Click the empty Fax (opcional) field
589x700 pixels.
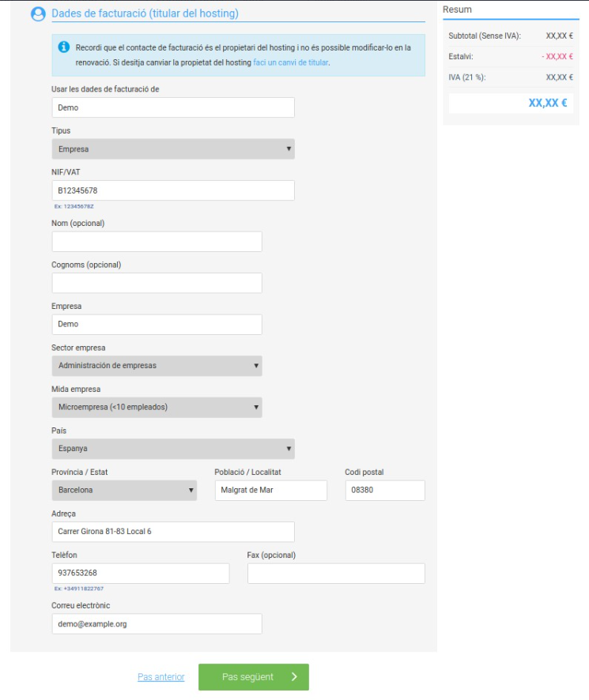(x=336, y=574)
